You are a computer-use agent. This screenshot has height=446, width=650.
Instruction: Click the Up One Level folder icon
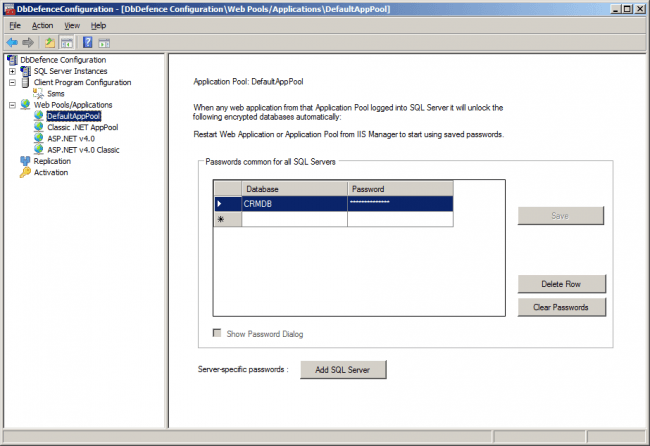tap(50, 43)
